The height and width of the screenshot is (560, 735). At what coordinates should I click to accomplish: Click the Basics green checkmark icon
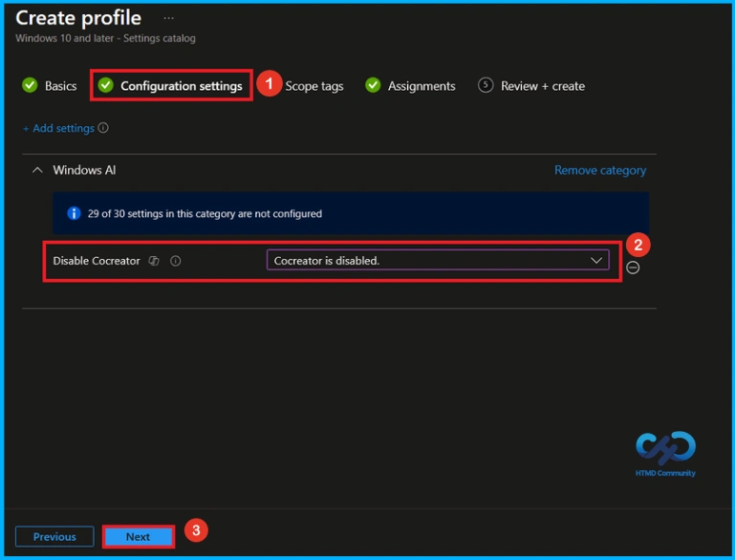(x=30, y=85)
